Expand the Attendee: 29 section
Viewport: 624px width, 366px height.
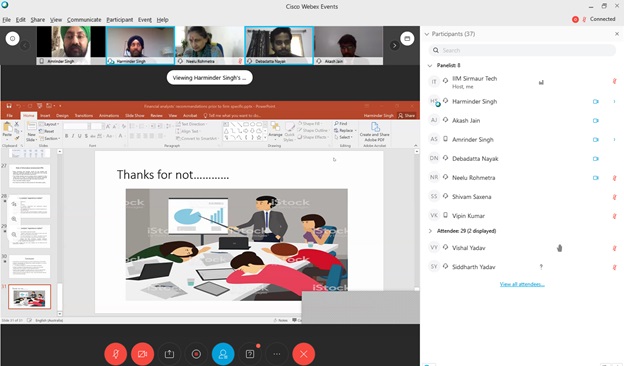[430, 231]
